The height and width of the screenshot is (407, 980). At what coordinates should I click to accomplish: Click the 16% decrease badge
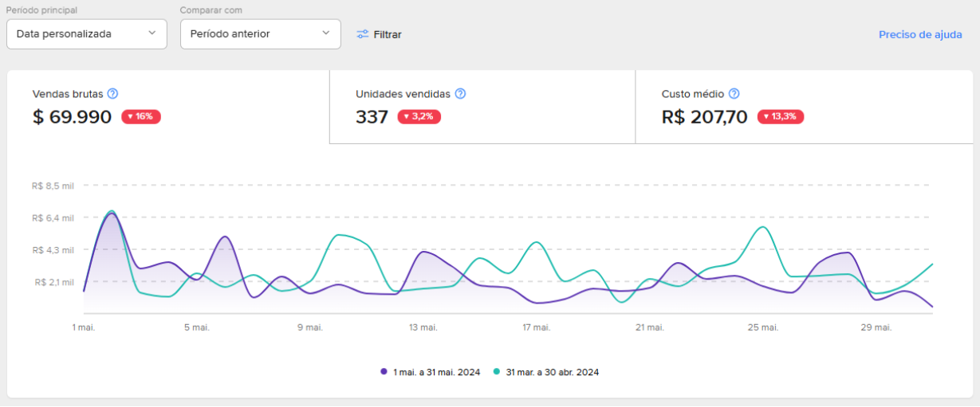[141, 116]
